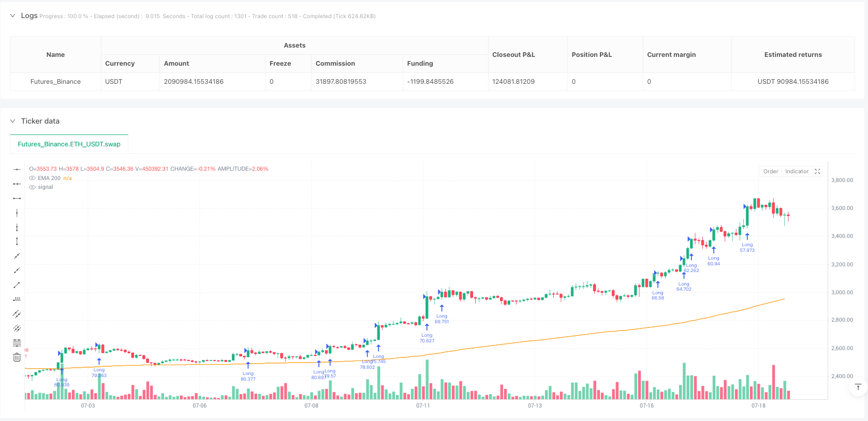The width and height of the screenshot is (868, 421).
Task: Toggle visibility of the signal indicator
Action: tap(32, 187)
